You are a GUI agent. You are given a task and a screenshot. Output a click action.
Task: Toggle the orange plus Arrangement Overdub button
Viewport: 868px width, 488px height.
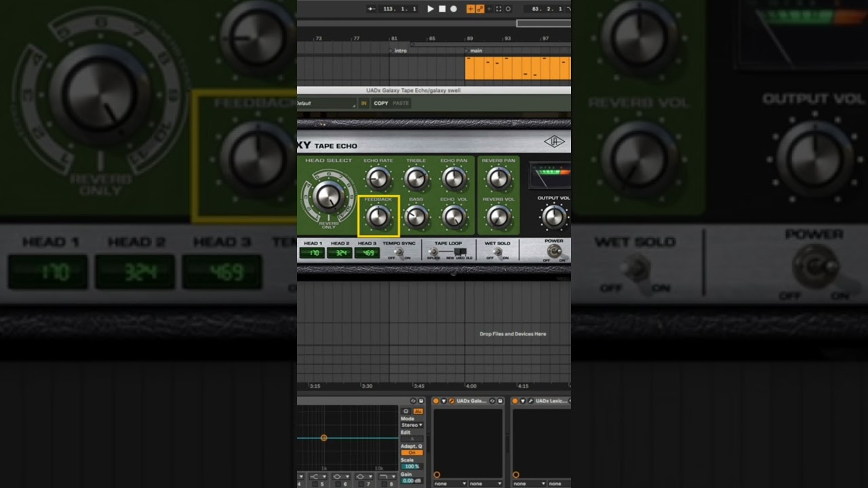pos(471,9)
